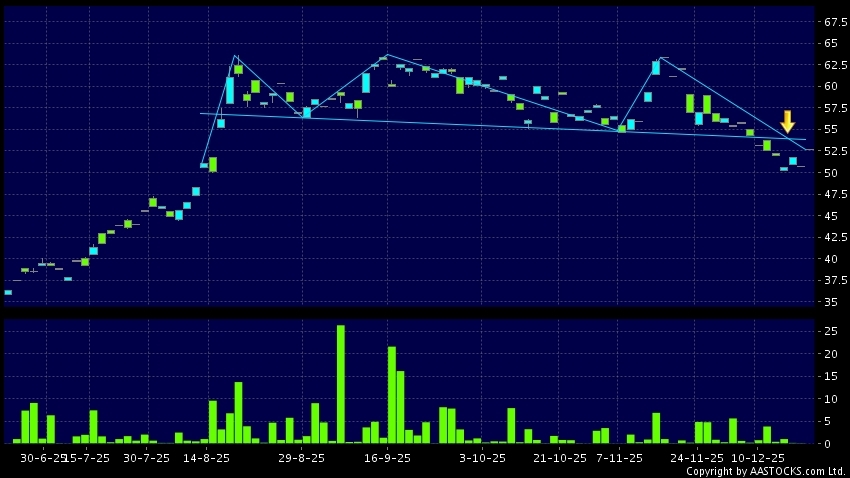This screenshot has width=850, height=478.
Task: Click the 67.5 price axis label
Action: (x=835, y=22)
